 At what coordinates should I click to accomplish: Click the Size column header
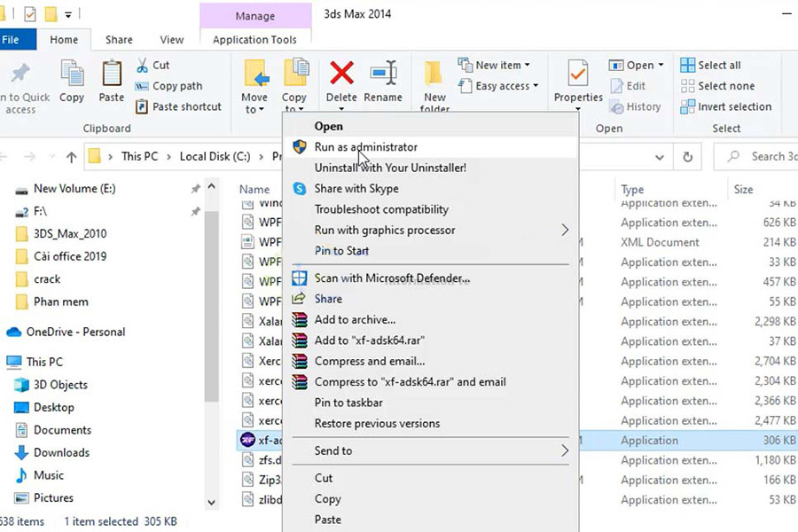coord(744,190)
